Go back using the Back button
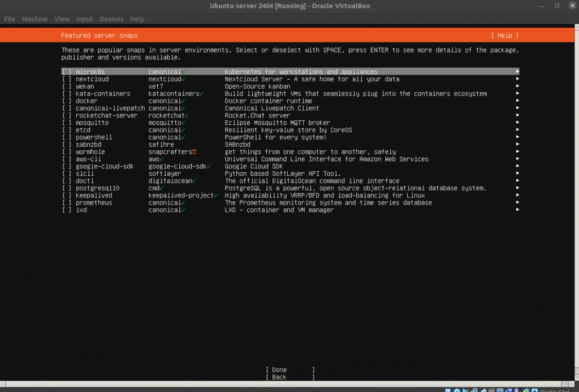This screenshot has width=579, height=392. click(x=290, y=377)
